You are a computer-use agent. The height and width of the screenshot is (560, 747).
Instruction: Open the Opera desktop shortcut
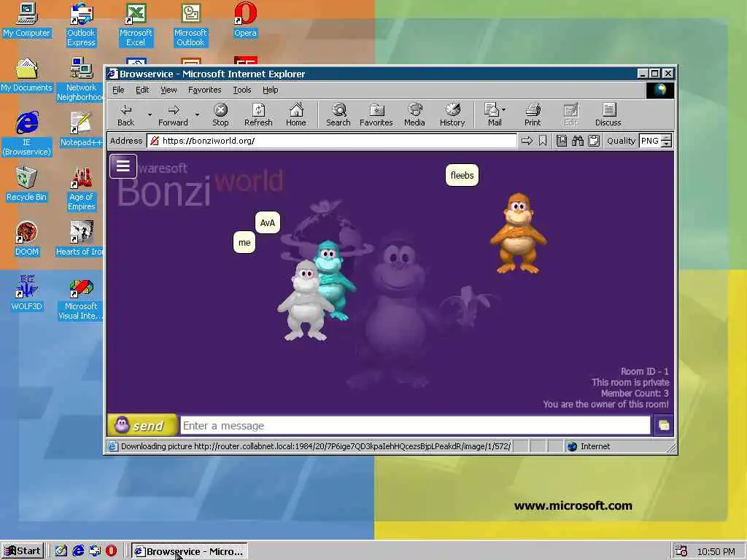click(245, 20)
